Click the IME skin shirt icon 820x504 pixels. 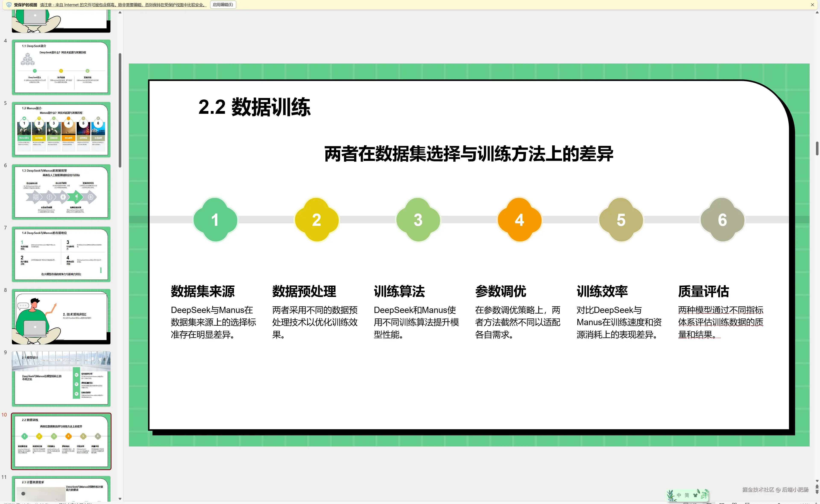coord(695,495)
